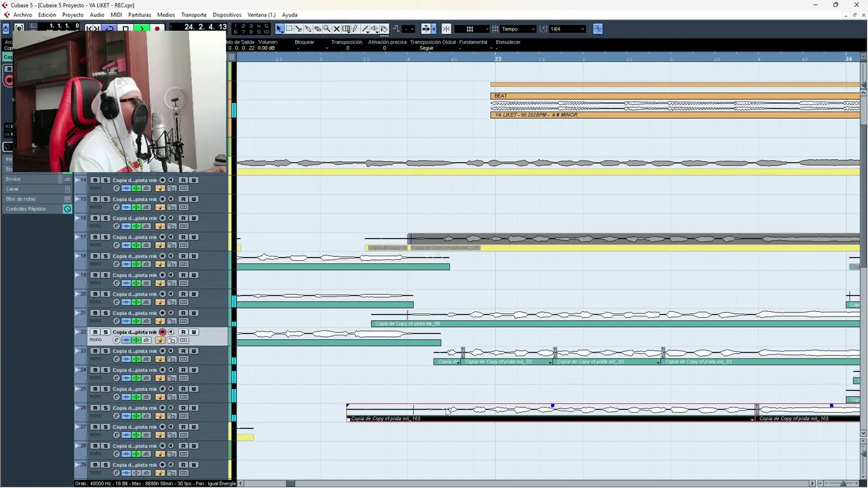The width and height of the screenshot is (868, 488).
Task: Enable Read automation on track 17
Action: pyautogui.click(x=183, y=237)
